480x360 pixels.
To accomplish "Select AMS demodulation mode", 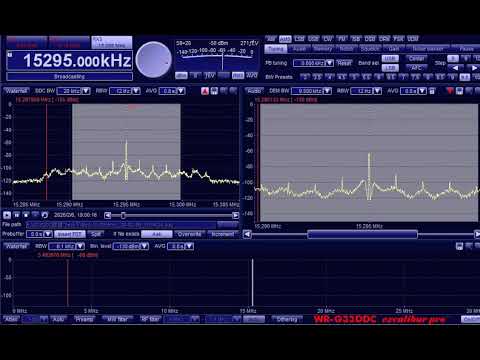I will (285, 39).
